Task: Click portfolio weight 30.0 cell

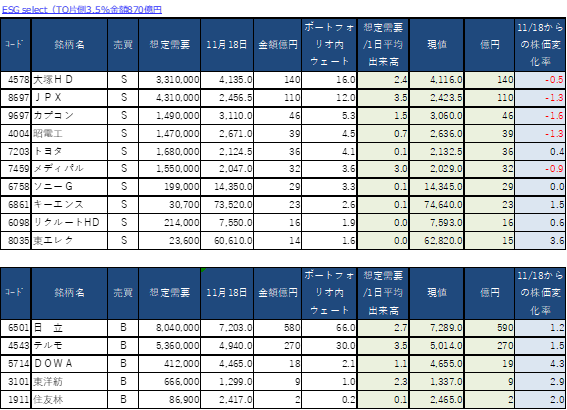Action: (329, 346)
